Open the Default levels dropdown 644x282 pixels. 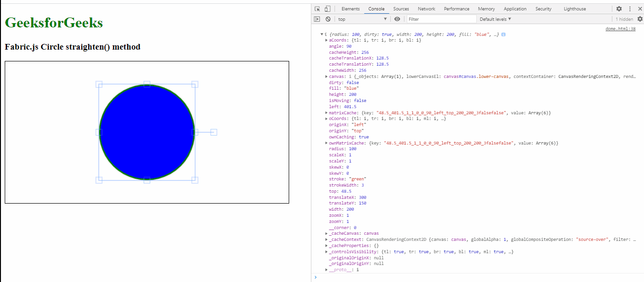pyautogui.click(x=495, y=19)
